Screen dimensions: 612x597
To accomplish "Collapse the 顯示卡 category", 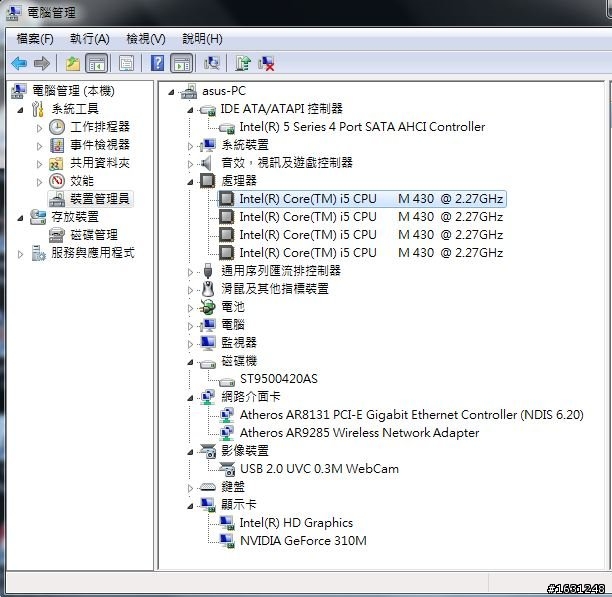I will [190, 506].
